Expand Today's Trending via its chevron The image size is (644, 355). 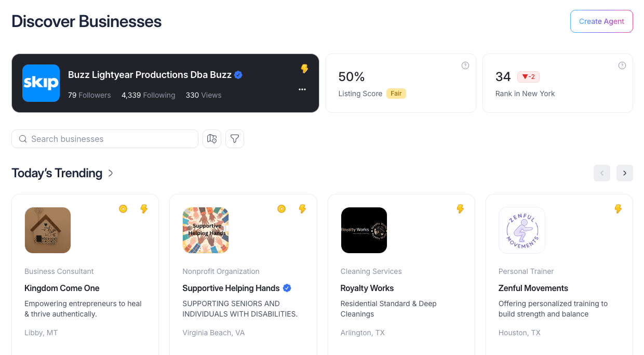click(110, 173)
